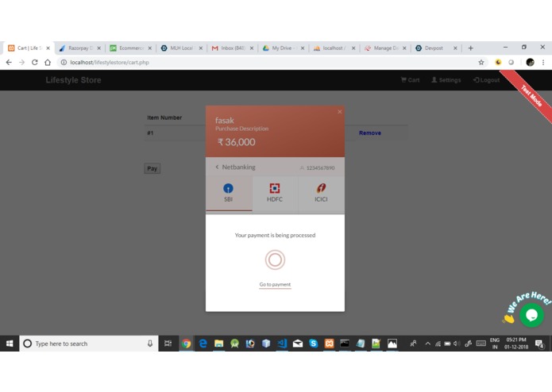Viewport: 552px width, 392px height.
Task: Open the Windows Start menu
Action: [10, 344]
